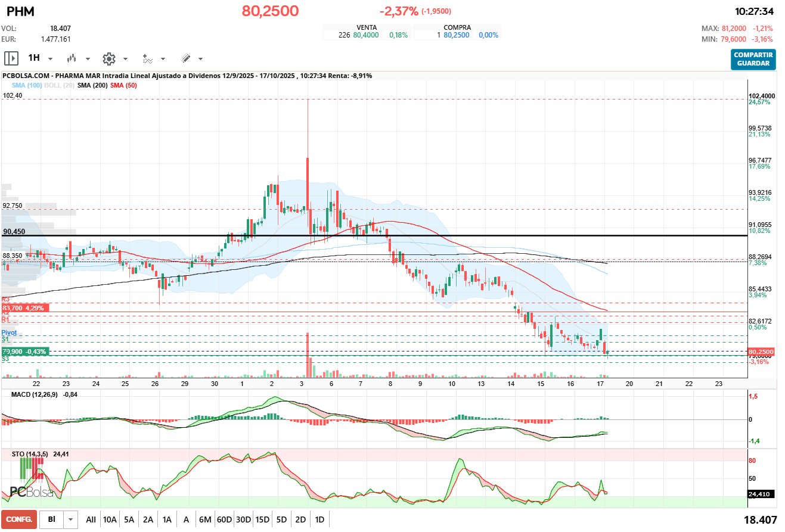Screen dimensions: 785x532
Task: Select the pencil drawing tool icon
Action: [x=185, y=58]
